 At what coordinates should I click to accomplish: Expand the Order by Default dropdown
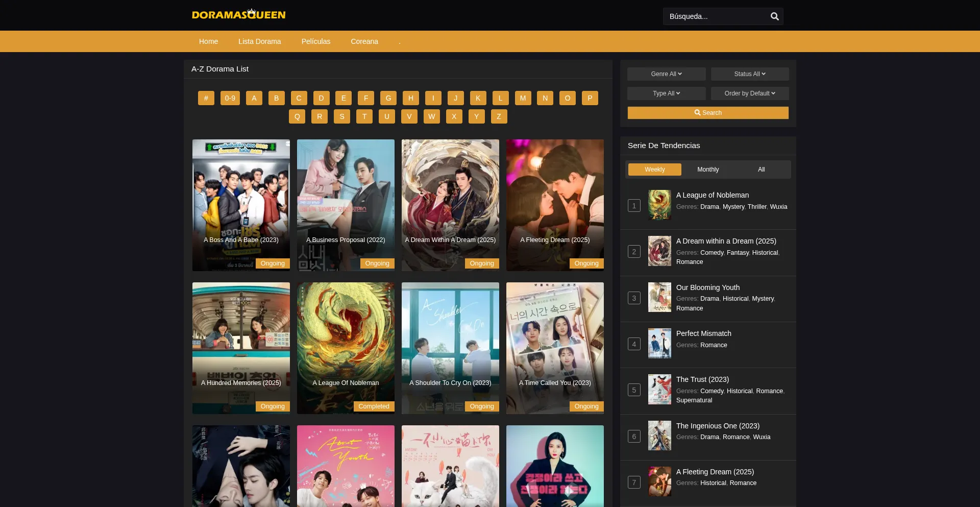750,93
